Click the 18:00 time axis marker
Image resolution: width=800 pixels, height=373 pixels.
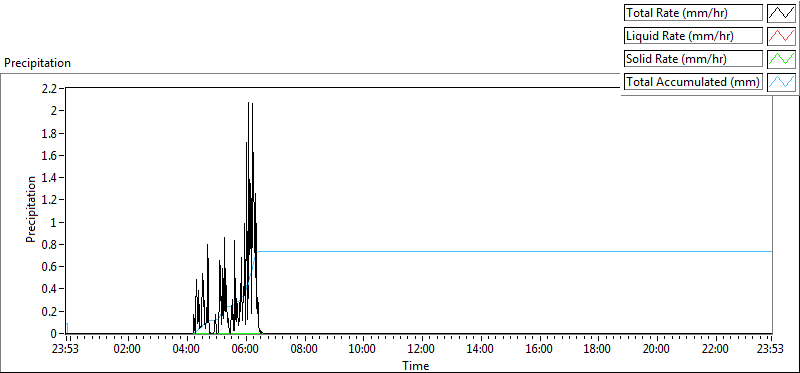(x=597, y=349)
